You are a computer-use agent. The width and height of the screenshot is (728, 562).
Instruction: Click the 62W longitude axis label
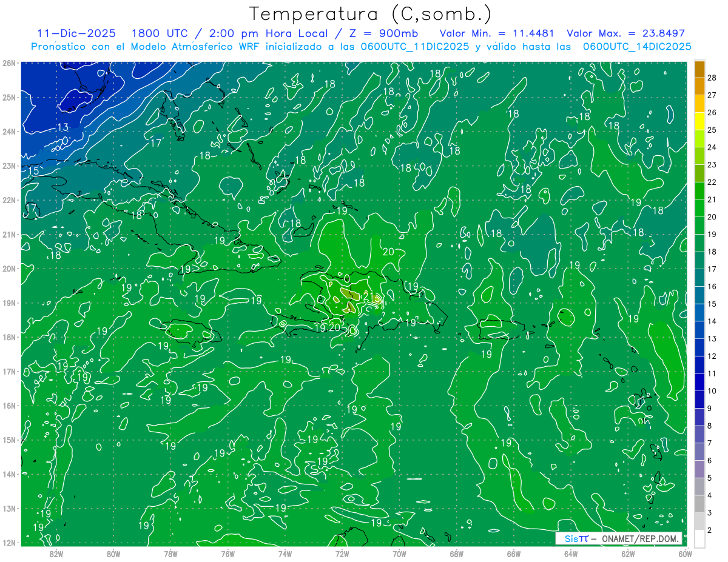click(x=628, y=554)
